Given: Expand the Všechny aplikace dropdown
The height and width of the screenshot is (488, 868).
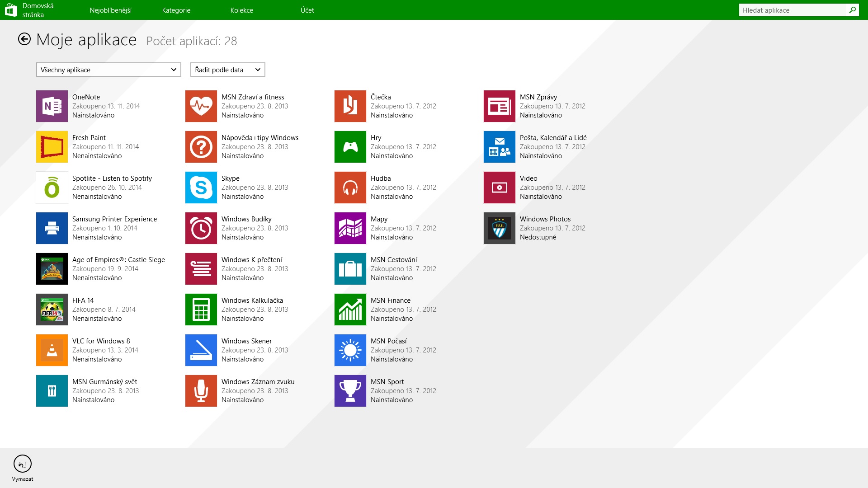Looking at the screenshot, I should 108,70.
